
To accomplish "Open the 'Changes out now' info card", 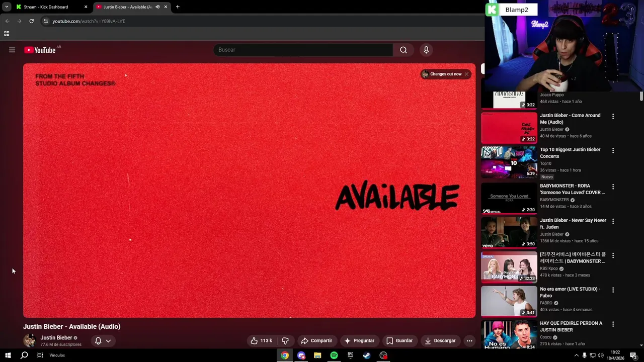I will pyautogui.click(x=442, y=74).
